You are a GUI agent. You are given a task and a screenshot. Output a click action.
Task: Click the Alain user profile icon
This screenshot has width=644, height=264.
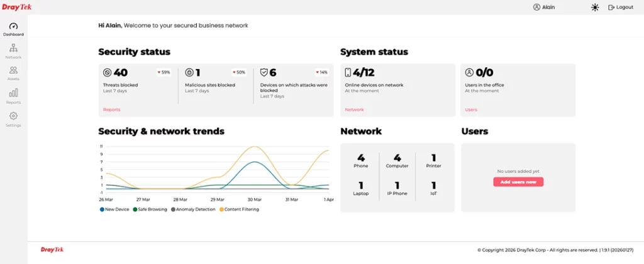click(536, 8)
